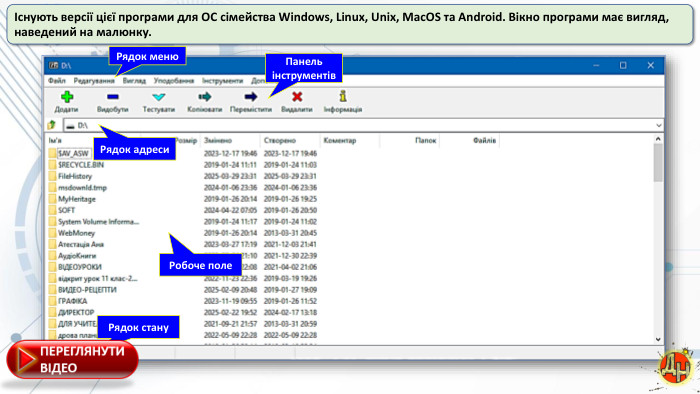Screen dimensions: 700x394
Task: Click the SOFT folder icon
Action: pyautogui.click(x=52, y=210)
